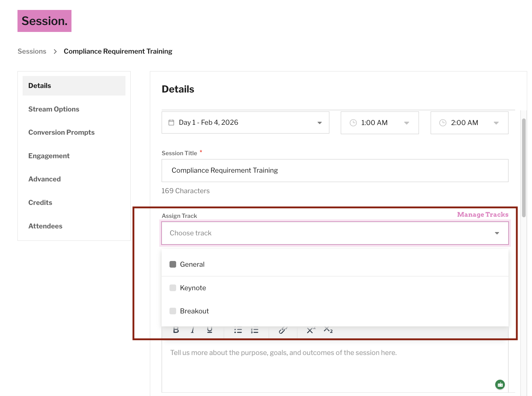Open the Credits tab
The width and height of the screenshot is (532, 396).
coord(40,203)
